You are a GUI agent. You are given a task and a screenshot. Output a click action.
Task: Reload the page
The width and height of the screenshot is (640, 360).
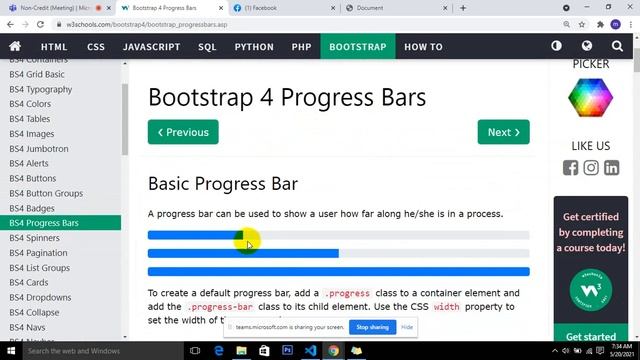pos(40,24)
